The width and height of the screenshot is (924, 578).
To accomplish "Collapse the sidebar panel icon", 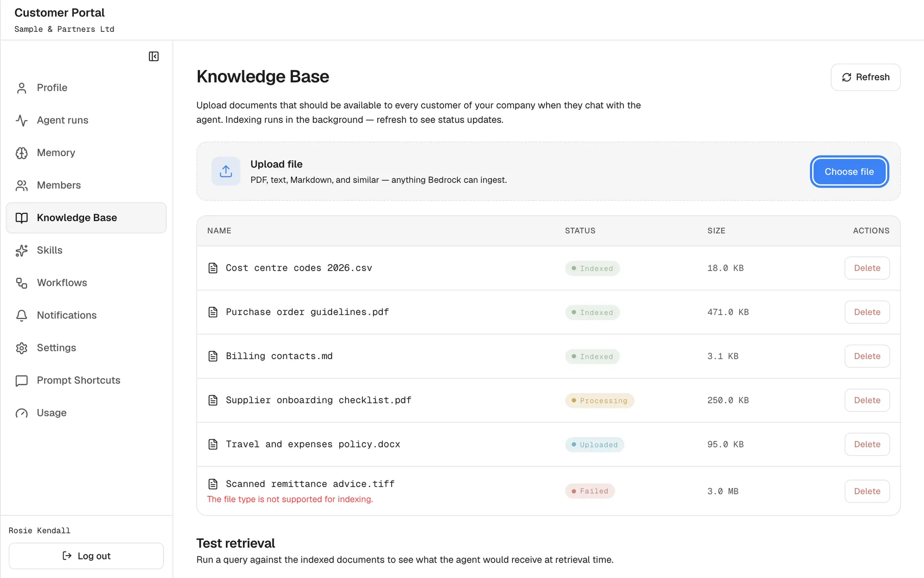I will pyautogui.click(x=153, y=57).
